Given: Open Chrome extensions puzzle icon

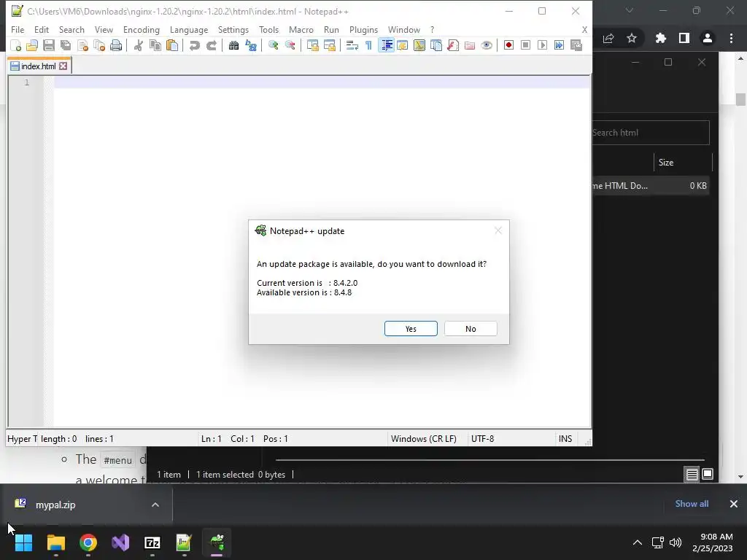Looking at the screenshot, I should pyautogui.click(x=661, y=38).
